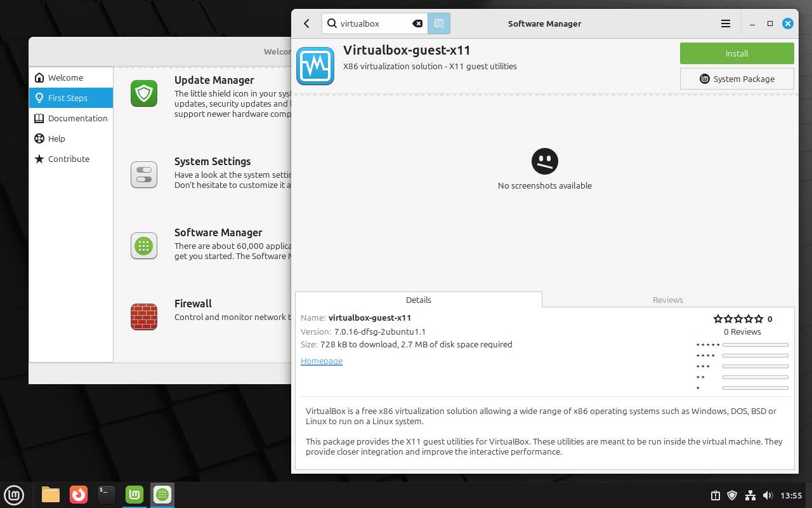Open Contribute in Welcome sidebar

[x=71, y=159]
